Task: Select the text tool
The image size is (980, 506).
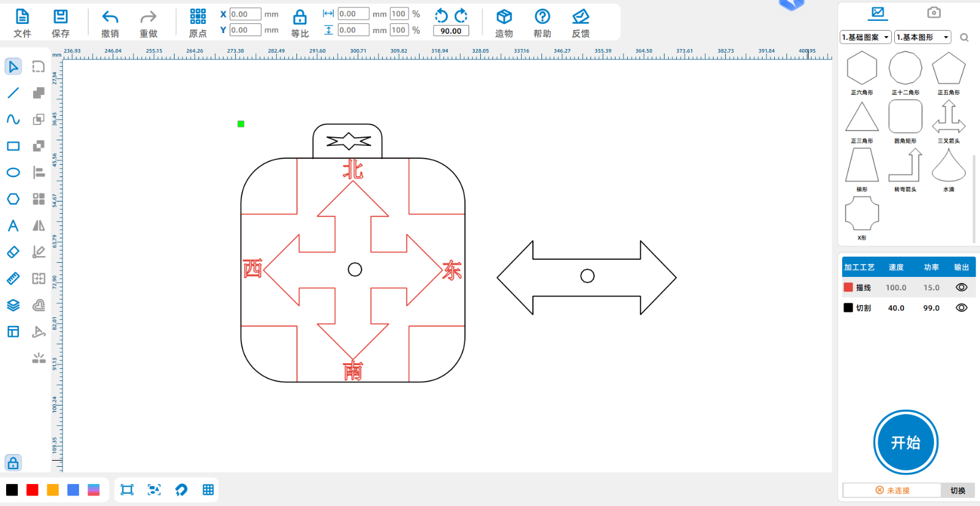Action: (x=13, y=225)
